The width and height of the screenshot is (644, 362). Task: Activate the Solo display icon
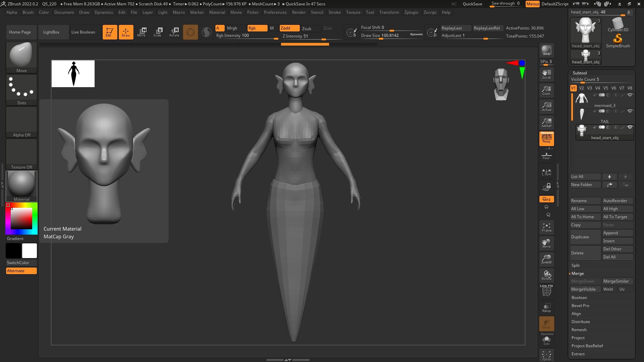[x=546, y=340]
